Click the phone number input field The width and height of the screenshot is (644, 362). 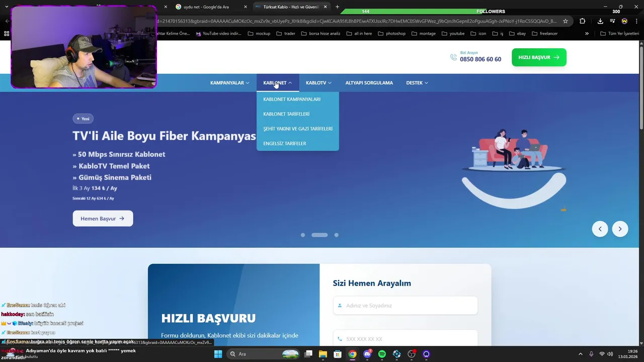[405, 338]
